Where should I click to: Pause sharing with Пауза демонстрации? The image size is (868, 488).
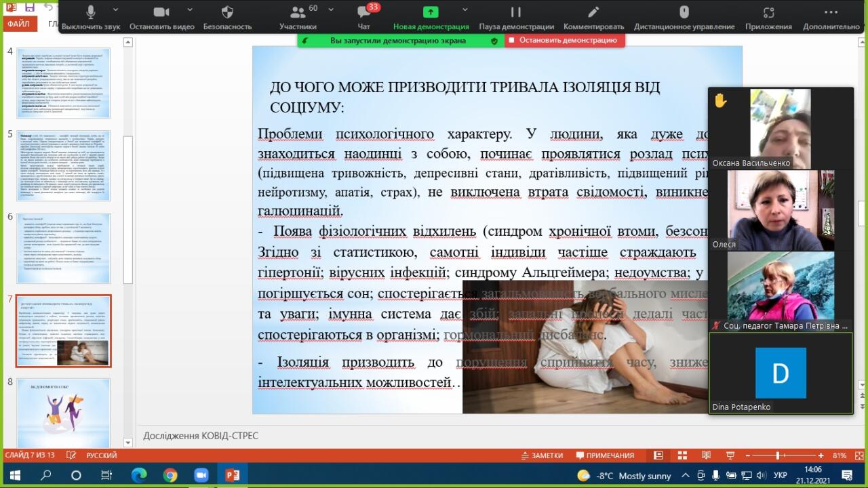(x=516, y=18)
